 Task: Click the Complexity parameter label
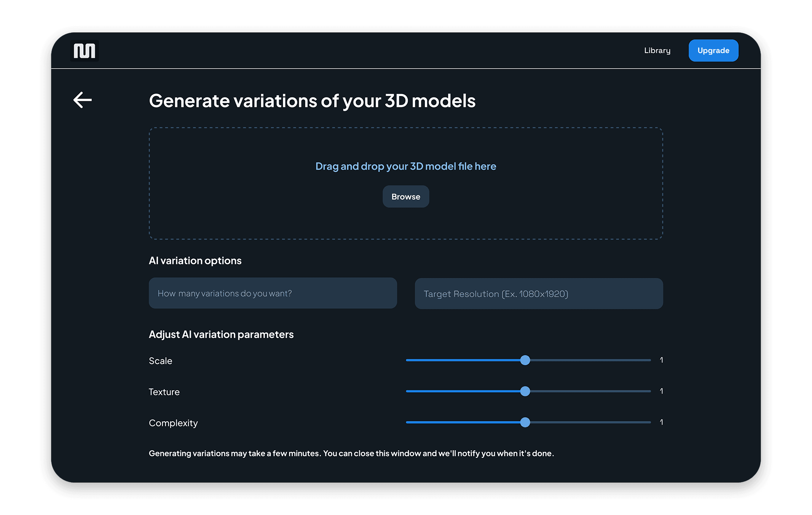[173, 423]
